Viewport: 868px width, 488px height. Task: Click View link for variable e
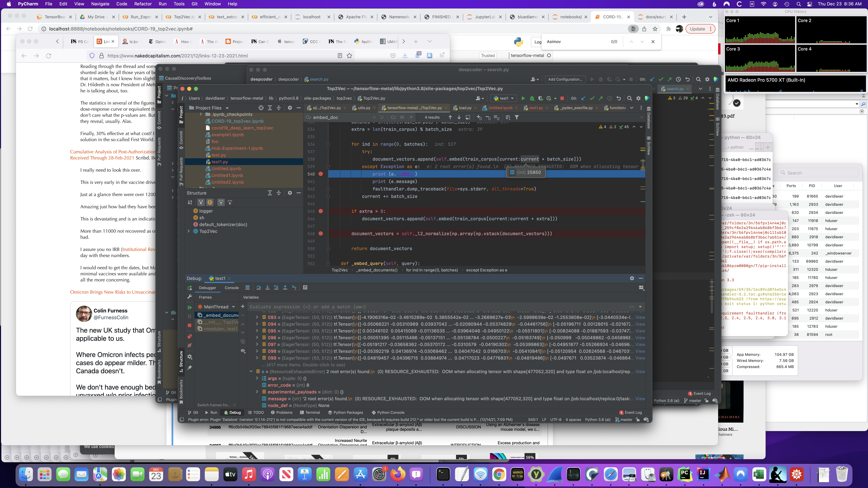(640, 371)
